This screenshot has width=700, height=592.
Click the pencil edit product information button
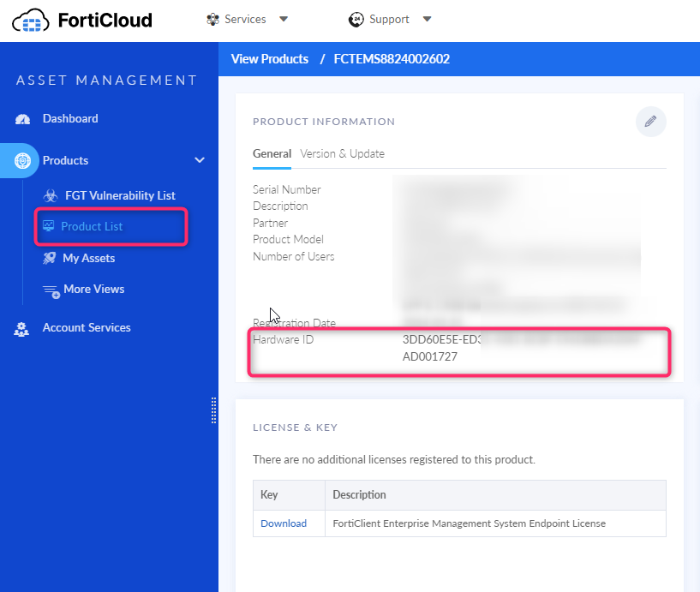coord(650,122)
